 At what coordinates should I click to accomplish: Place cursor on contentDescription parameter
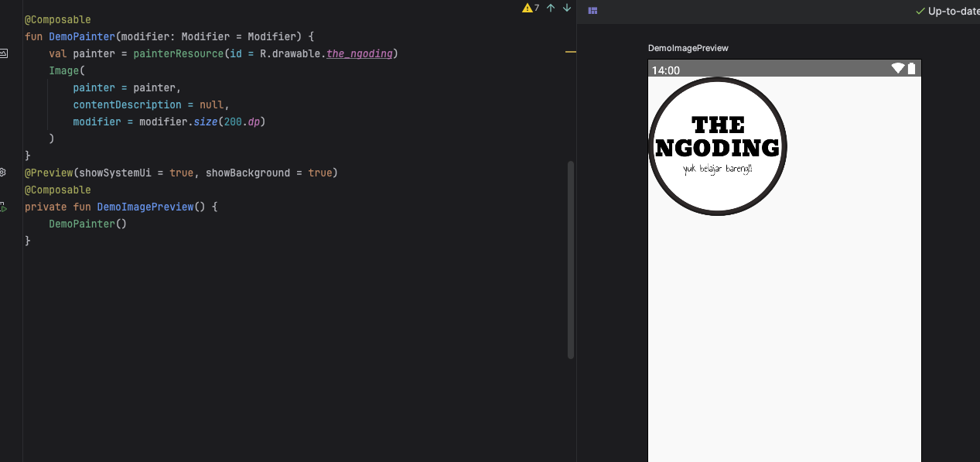[x=127, y=104]
